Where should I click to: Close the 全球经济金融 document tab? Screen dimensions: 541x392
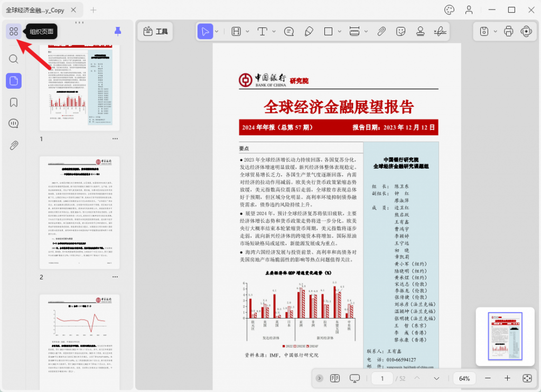point(73,10)
